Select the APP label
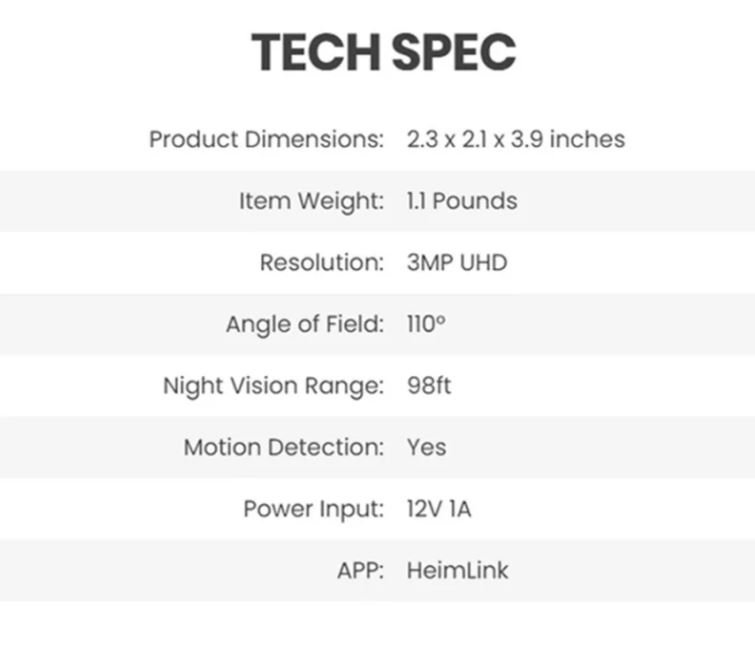Image resolution: width=755 pixels, height=650 pixels. (x=361, y=571)
